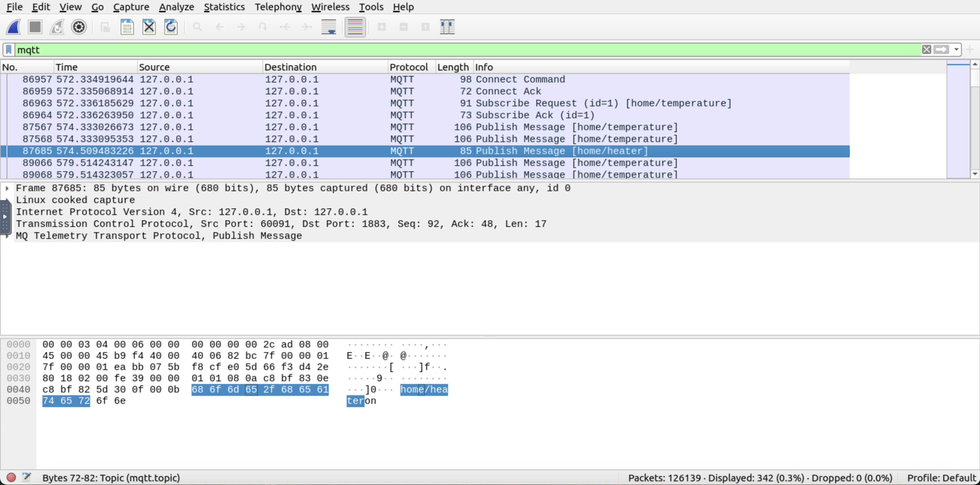980x485 pixels.
Task: Open the View menu
Action: (70, 7)
